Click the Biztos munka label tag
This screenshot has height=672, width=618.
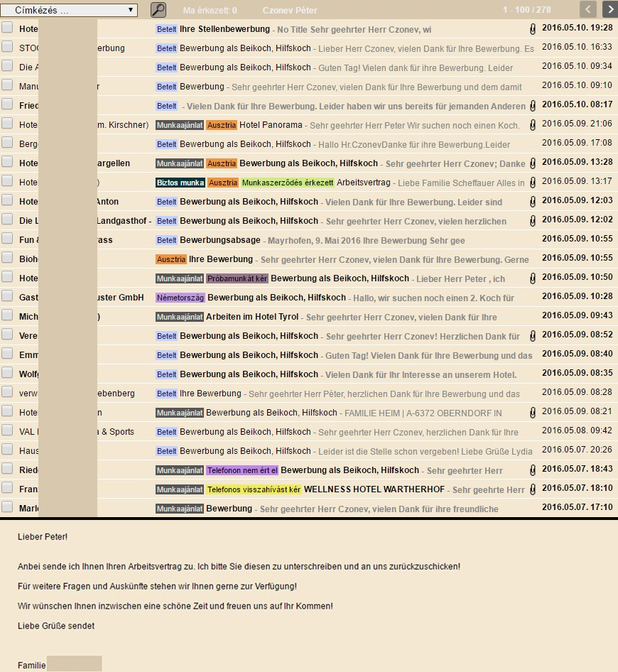coord(180,183)
